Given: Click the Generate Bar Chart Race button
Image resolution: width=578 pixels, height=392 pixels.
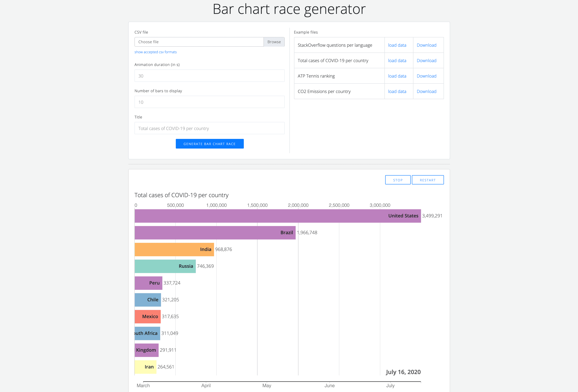Looking at the screenshot, I should tap(210, 144).
